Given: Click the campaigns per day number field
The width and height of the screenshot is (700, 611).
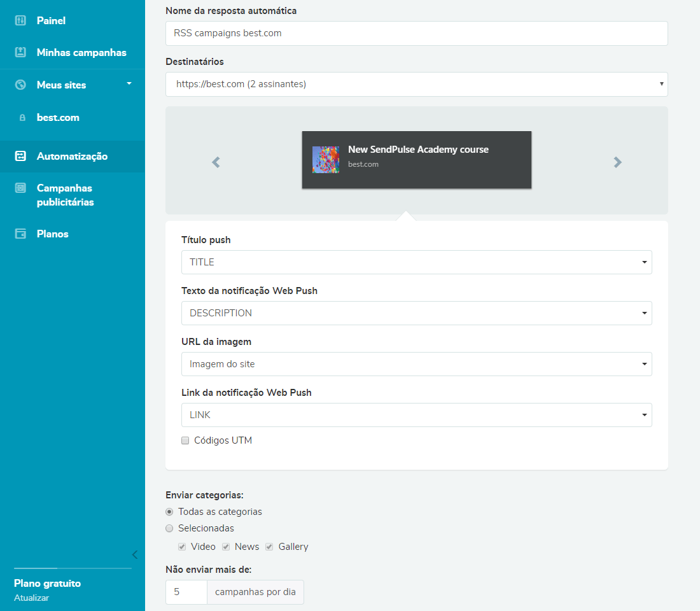Looking at the screenshot, I should (x=186, y=593).
